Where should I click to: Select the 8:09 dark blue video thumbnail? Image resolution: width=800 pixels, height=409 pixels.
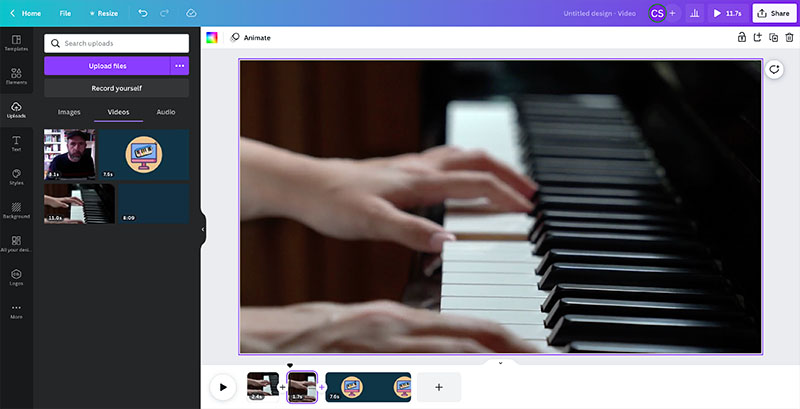154,203
